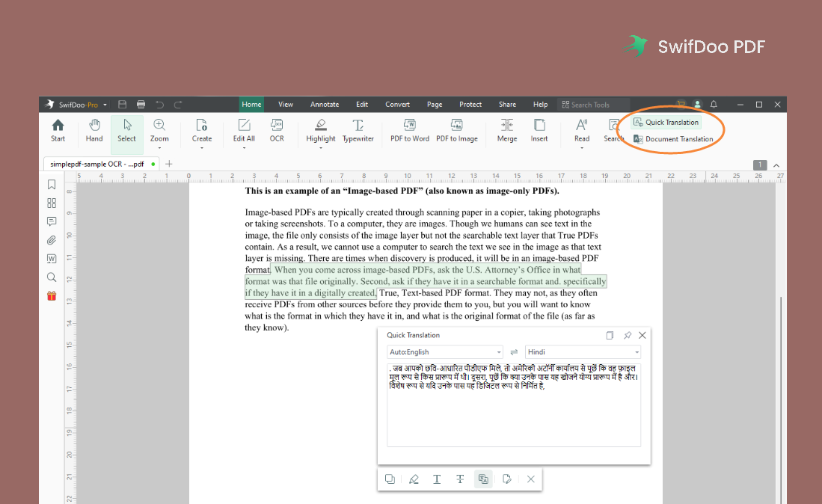The height and width of the screenshot is (504, 822).
Task: Pick the Typewriter tool
Action: pyautogui.click(x=358, y=130)
